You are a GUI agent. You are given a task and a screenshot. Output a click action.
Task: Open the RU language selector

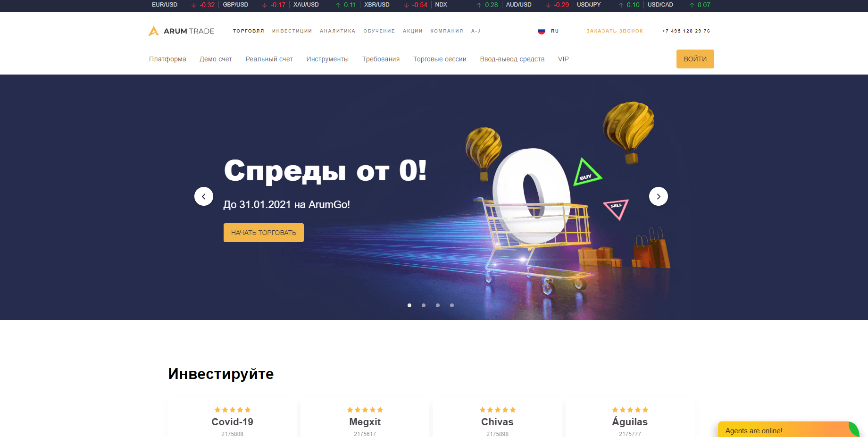click(555, 31)
